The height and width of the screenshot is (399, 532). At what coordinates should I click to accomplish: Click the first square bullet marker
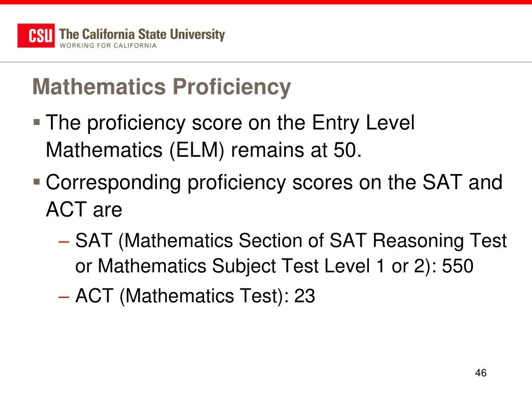point(37,122)
